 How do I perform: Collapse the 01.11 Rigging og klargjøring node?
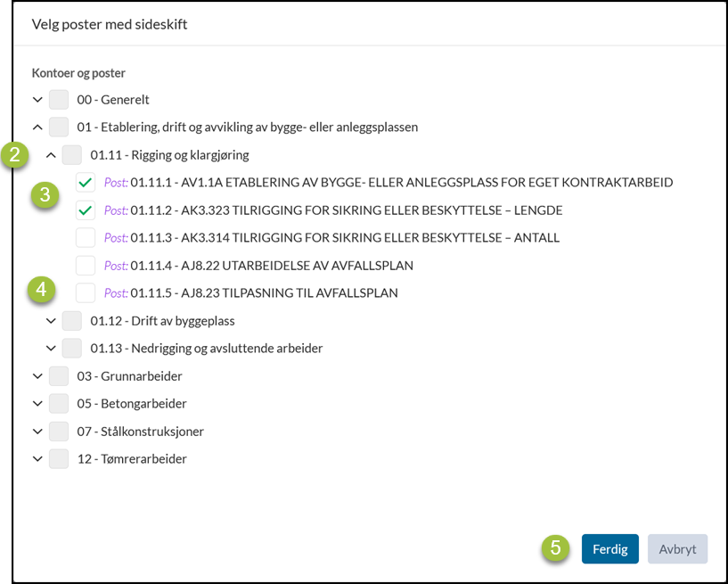click(x=51, y=155)
